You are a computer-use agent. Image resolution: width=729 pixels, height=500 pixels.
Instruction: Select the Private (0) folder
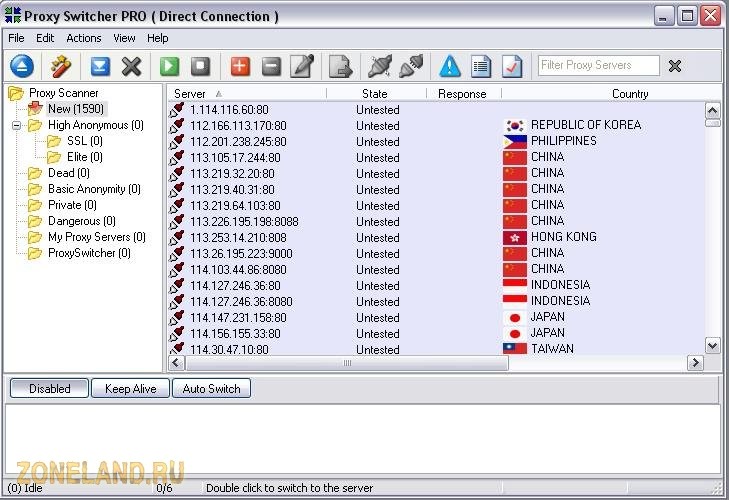(x=72, y=205)
